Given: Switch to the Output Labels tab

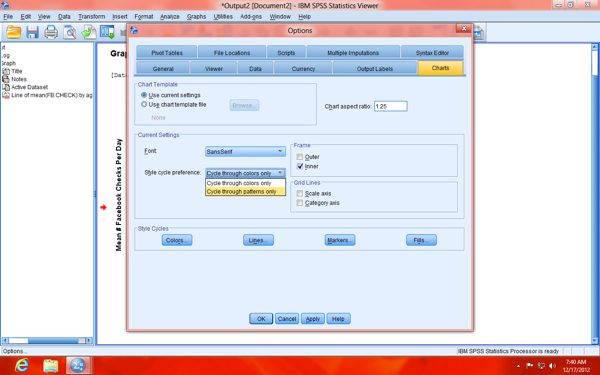Looking at the screenshot, I should pyautogui.click(x=375, y=68).
